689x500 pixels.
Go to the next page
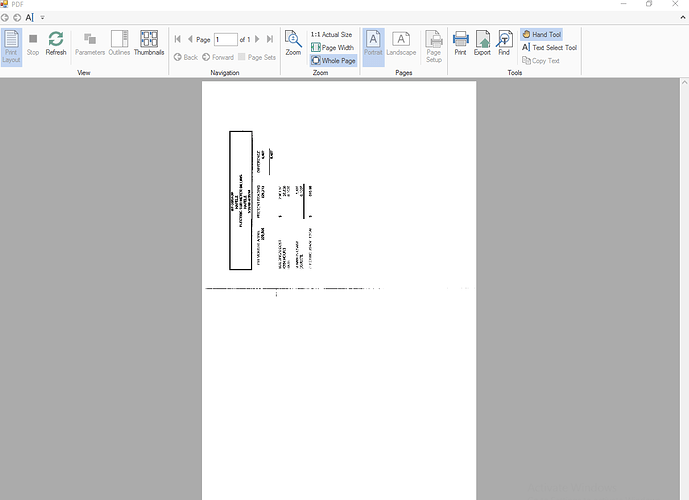pos(257,39)
